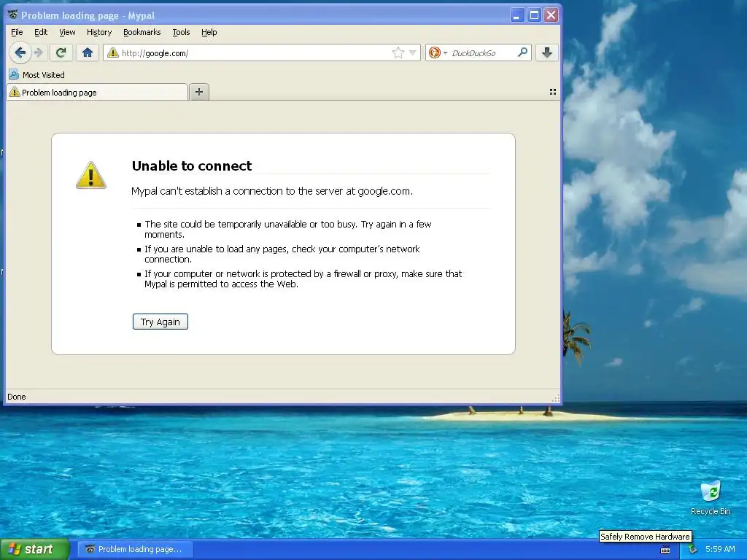This screenshot has width=747, height=560.
Task: Click the keyboard tray icon
Action: coord(665,550)
